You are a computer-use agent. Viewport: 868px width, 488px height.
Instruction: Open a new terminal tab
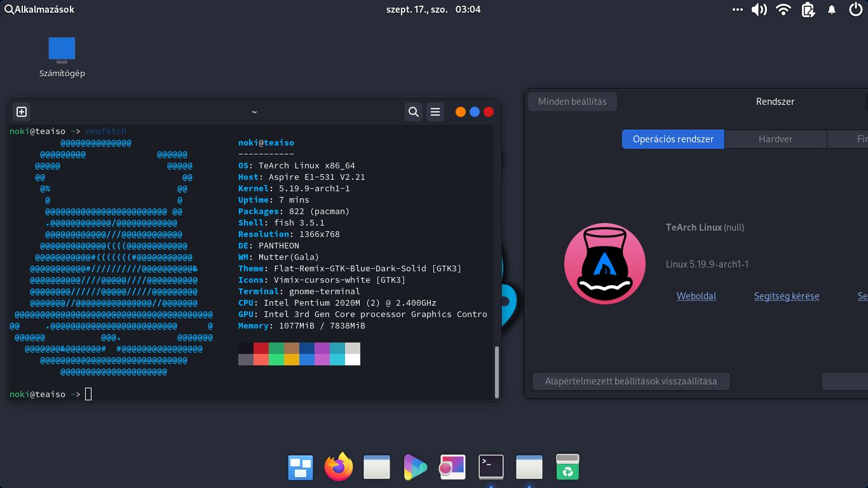pyautogui.click(x=22, y=112)
